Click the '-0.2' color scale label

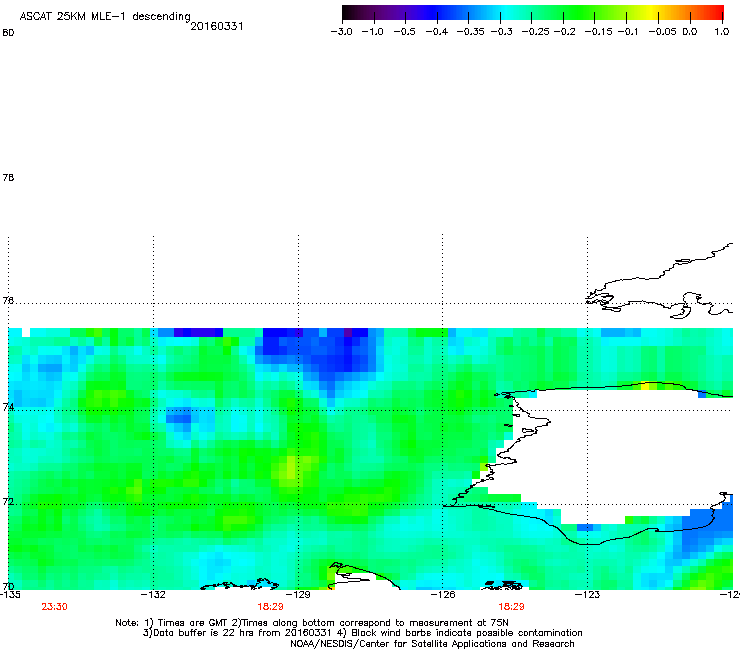click(565, 32)
